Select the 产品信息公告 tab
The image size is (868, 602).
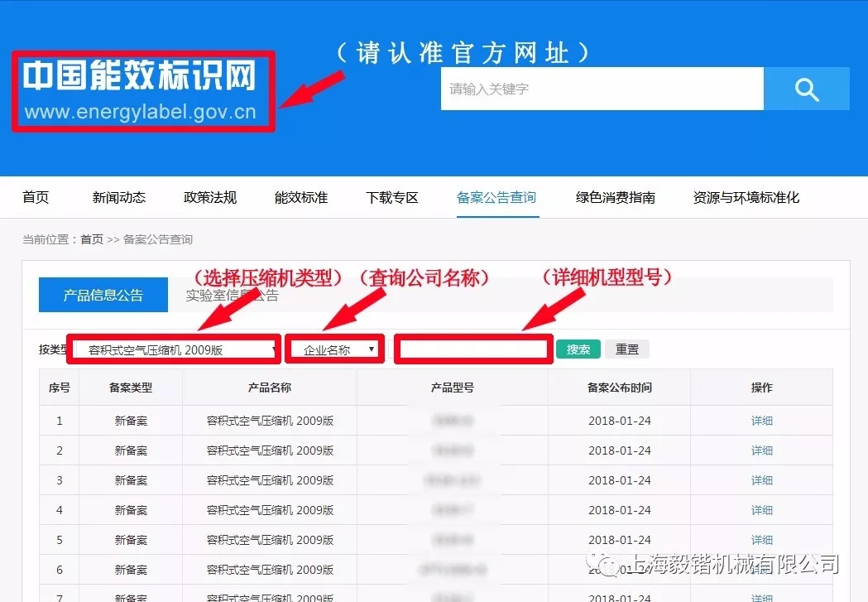(x=103, y=294)
